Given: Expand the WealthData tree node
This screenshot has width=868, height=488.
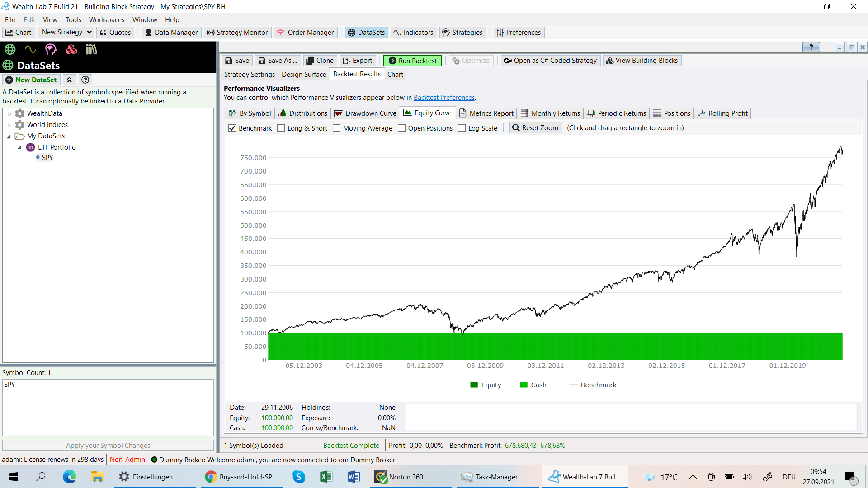Looking at the screenshot, I should 9,114.
